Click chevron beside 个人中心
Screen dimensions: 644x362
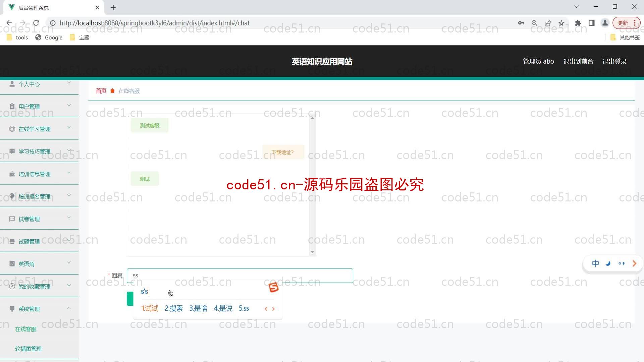click(x=69, y=83)
